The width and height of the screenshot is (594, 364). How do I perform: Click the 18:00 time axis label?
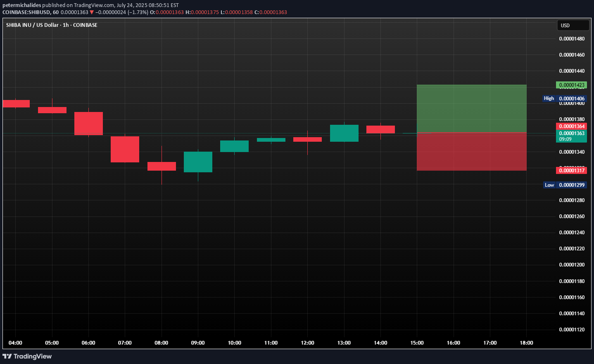[x=526, y=343]
